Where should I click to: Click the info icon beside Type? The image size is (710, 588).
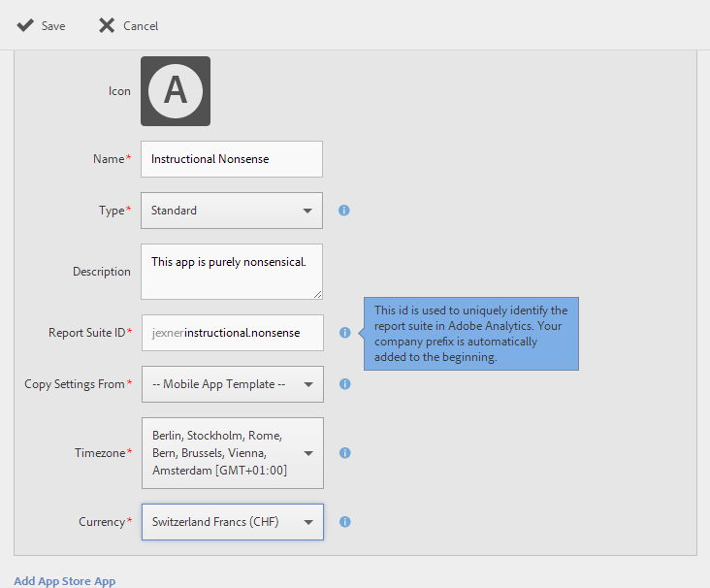[x=344, y=211]
